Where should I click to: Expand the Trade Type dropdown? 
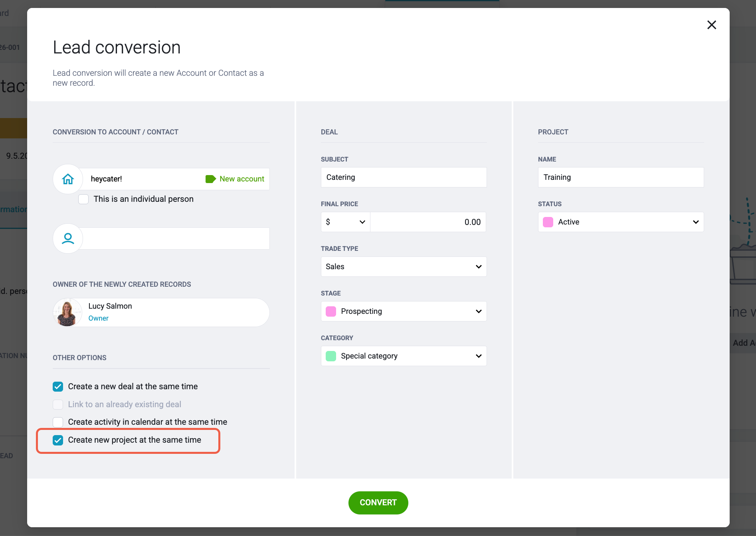[x=404, y=266]
